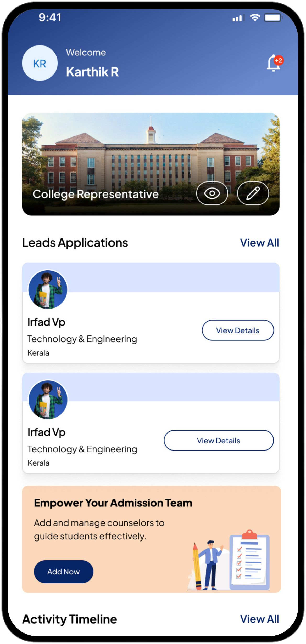Tap the battery indicator icon

click(273, 18)
